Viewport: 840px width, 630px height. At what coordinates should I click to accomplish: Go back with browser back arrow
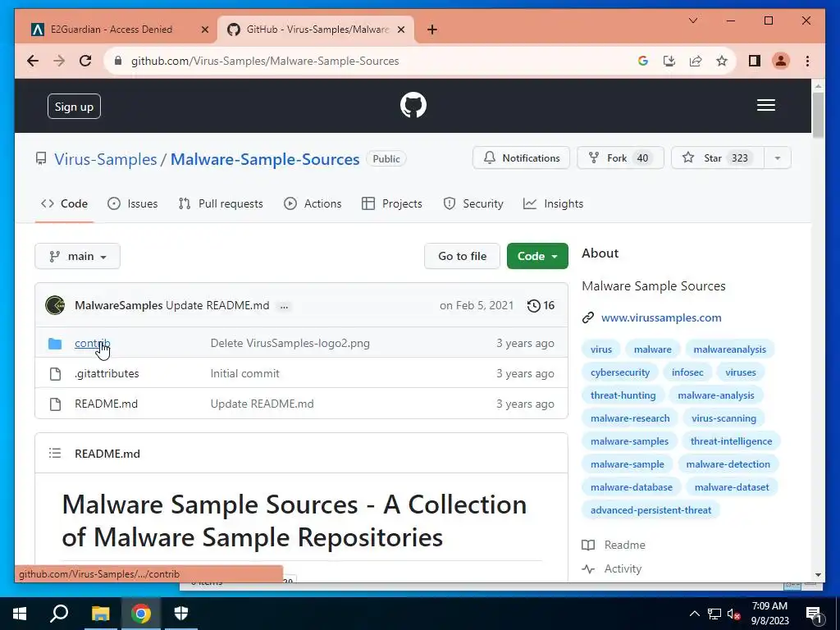click(33, 61)
